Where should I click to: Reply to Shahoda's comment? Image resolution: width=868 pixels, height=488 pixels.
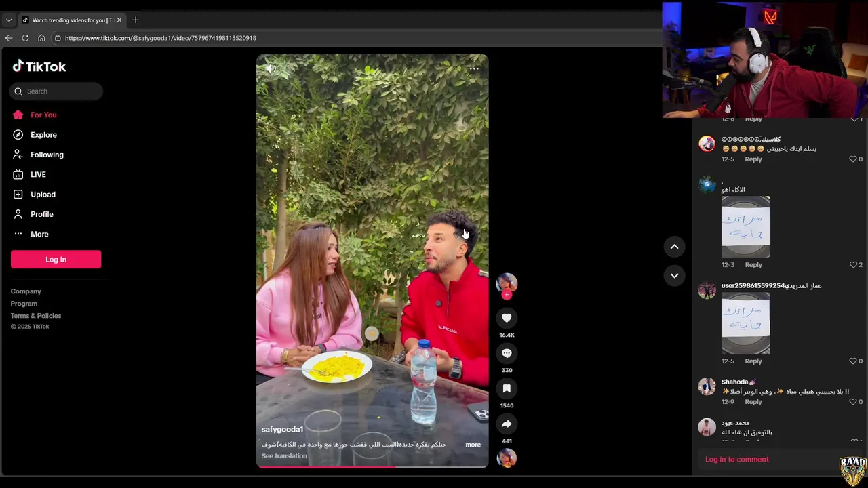point(753,402)
